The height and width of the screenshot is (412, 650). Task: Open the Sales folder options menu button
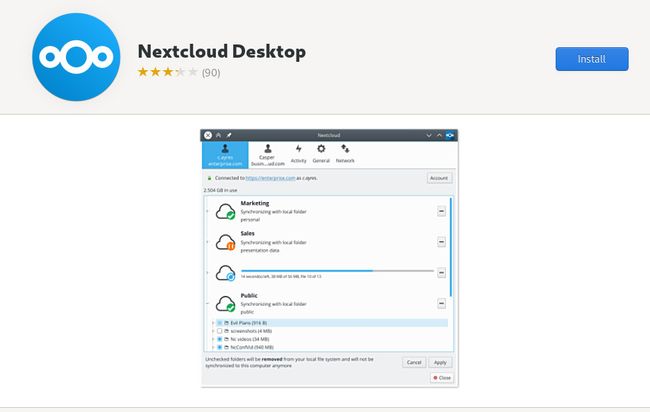441,242
